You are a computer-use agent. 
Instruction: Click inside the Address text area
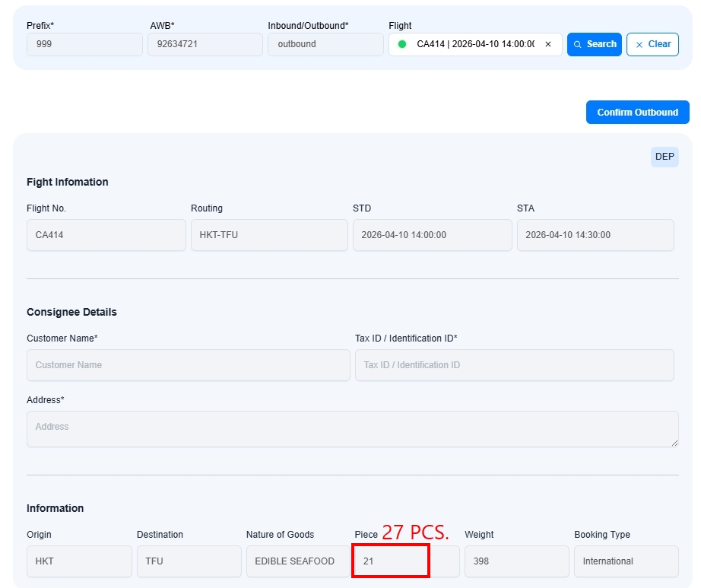point(352,429)
